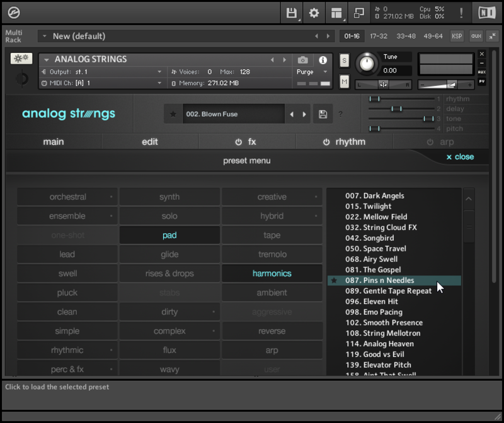Toggle AUX sends on instrument header
The image size is (504, 423).
(x=482, y=72)
